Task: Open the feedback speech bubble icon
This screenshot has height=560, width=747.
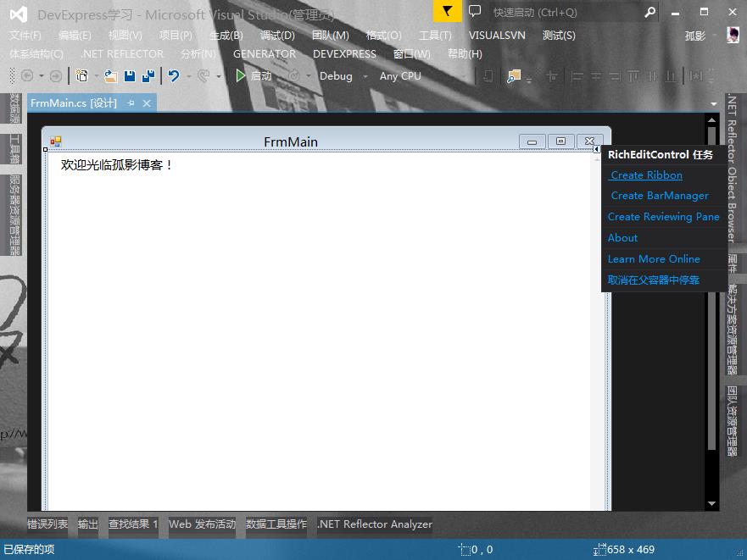Action: click(x=475, y=11)
